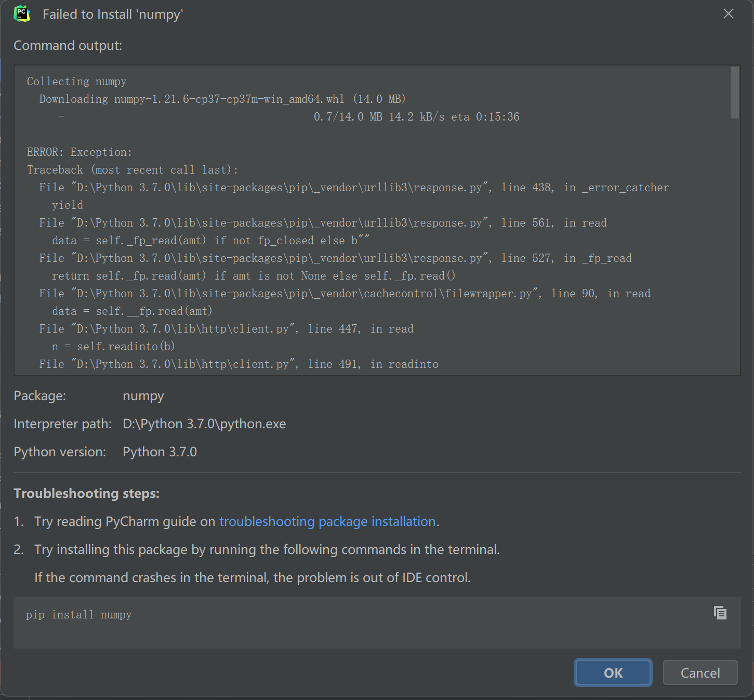754x700 pixels.
Task: Click the download progress line showing 14.2 kB/s
Action: pos(416,117)
